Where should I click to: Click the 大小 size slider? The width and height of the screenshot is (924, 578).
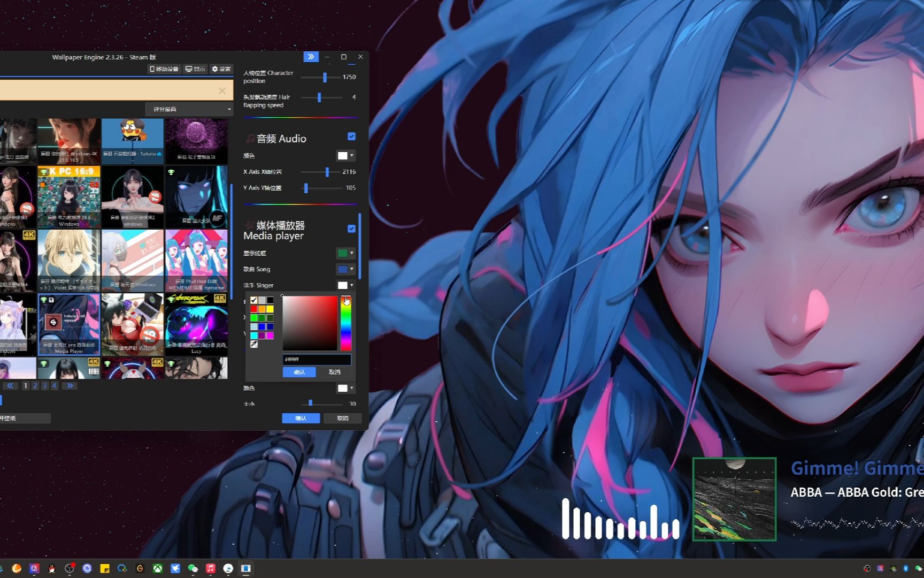coord(321,404)
